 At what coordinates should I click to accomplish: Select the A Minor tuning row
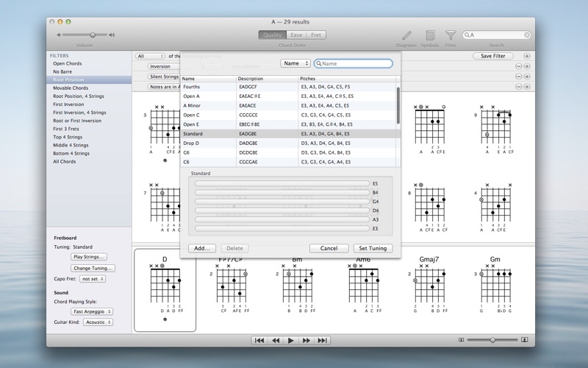pyautogui.click(x=288, y=105)
